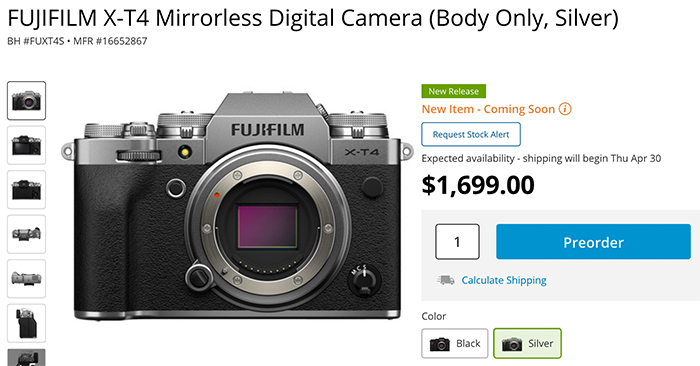The image size is (700, 366).
Task: Open the third camera back thumbnail
Action: (26, 190)
